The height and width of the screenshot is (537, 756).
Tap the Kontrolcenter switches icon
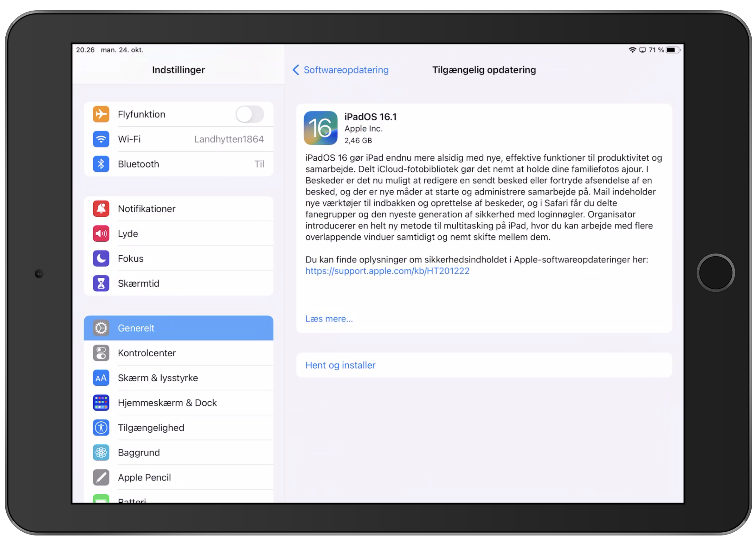(101, 353)
